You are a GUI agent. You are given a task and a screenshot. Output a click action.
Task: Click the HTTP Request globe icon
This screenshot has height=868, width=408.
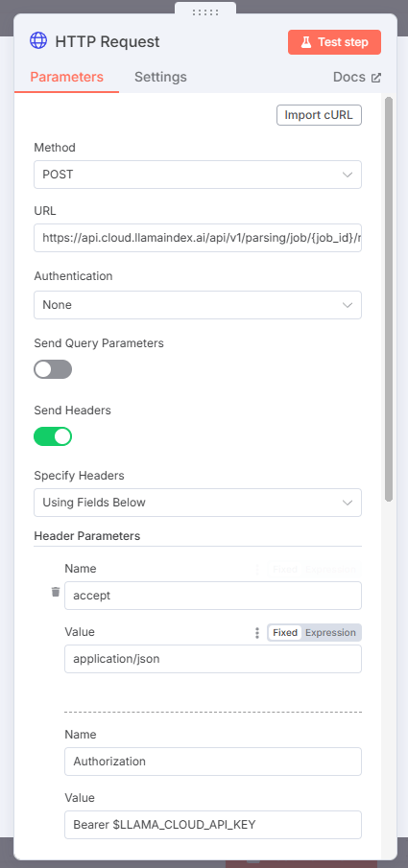point(38,41)
